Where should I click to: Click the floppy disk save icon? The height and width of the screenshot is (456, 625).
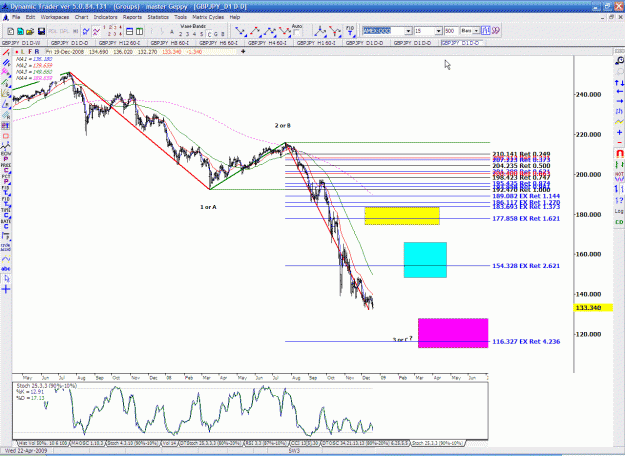pyautogui.click(x=41, y=31)
